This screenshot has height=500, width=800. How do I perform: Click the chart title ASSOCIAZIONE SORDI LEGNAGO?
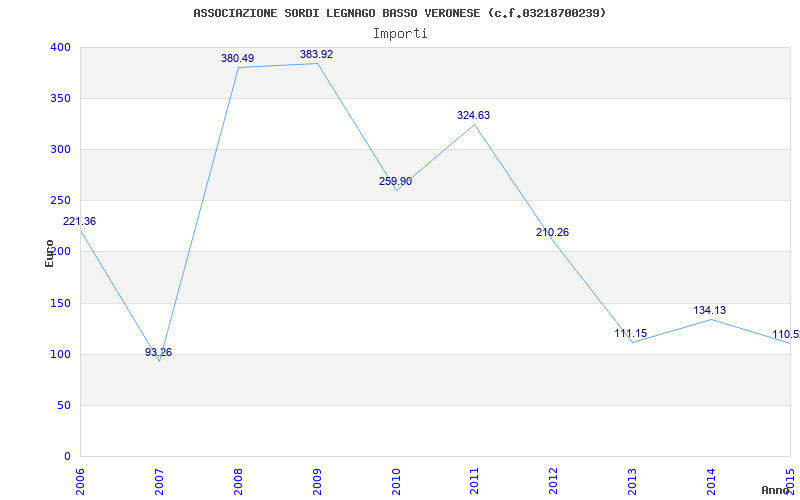tap(400, 13)
